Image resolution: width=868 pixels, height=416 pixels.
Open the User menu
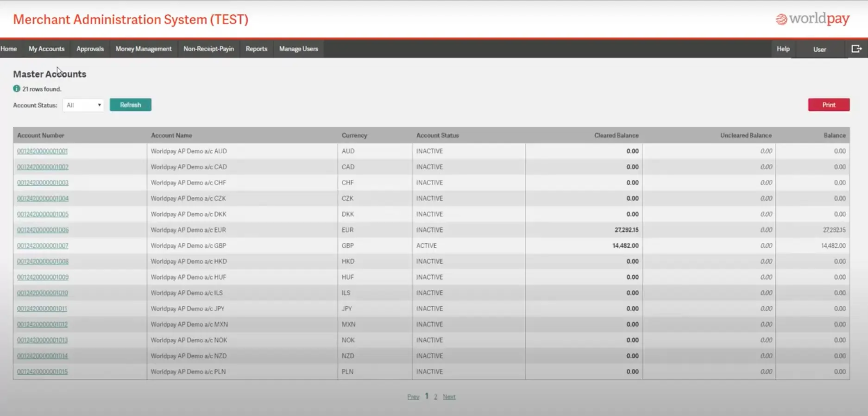coord(819,49)
